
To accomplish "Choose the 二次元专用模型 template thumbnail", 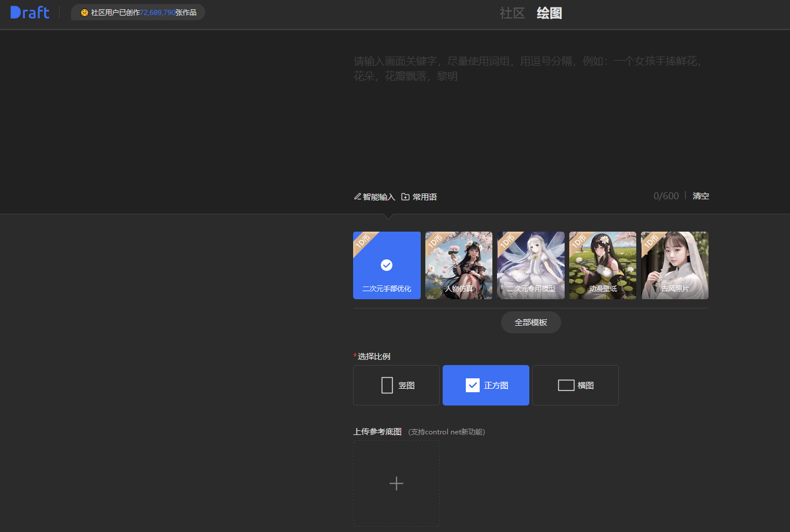I will click(531, 265).
